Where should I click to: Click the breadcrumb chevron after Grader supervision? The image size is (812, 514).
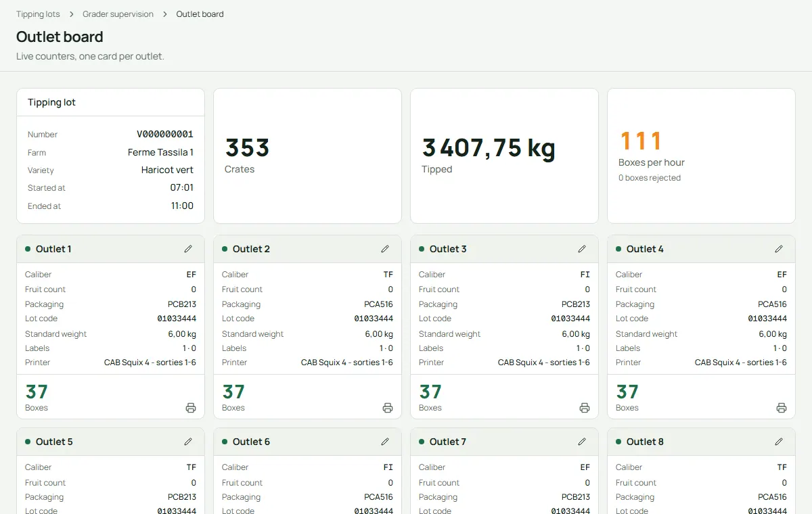point(164,14)
